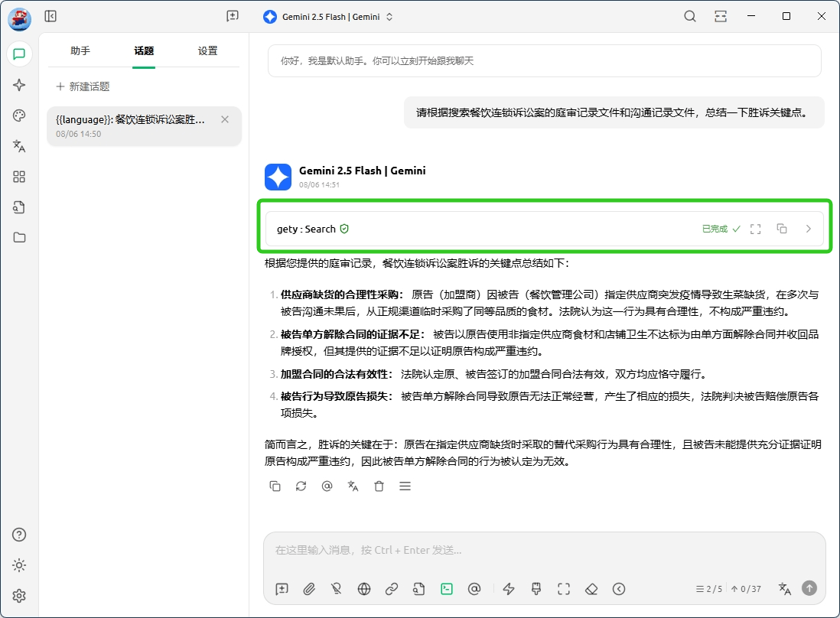Click the attach file paperclip icon
This screenshot has height=618, width=840.
[x=309, y=589]
